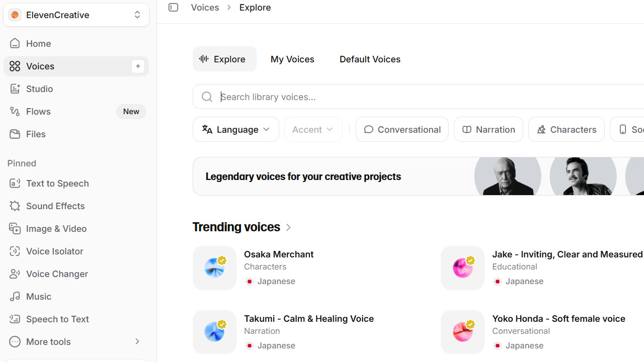The width and height of the screenshot is (644, 362).
Task: Enable the Narration filter
Action: pyautogui.click(x=488, y=129)
